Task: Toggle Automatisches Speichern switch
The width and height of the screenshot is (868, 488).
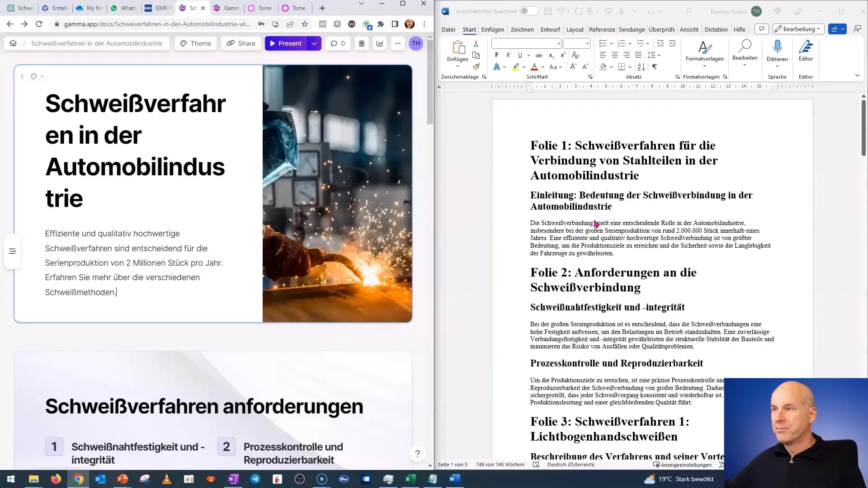Action: tap(528, 11)
